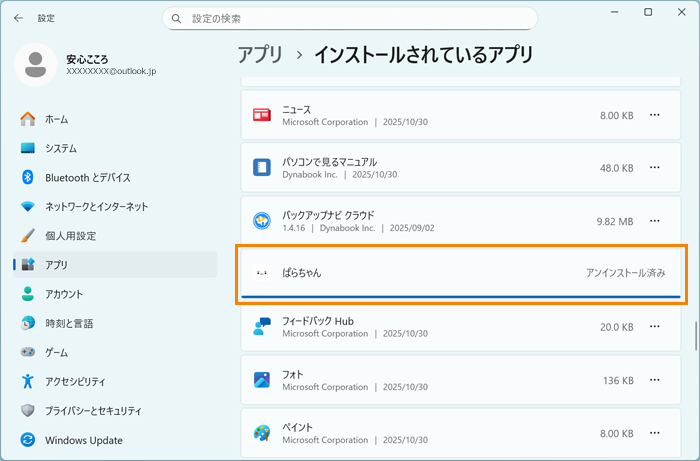The height and width of the screenshot is (461, 700).
Task: Open the more options for フォト
Action: click(x=654, y=380)
